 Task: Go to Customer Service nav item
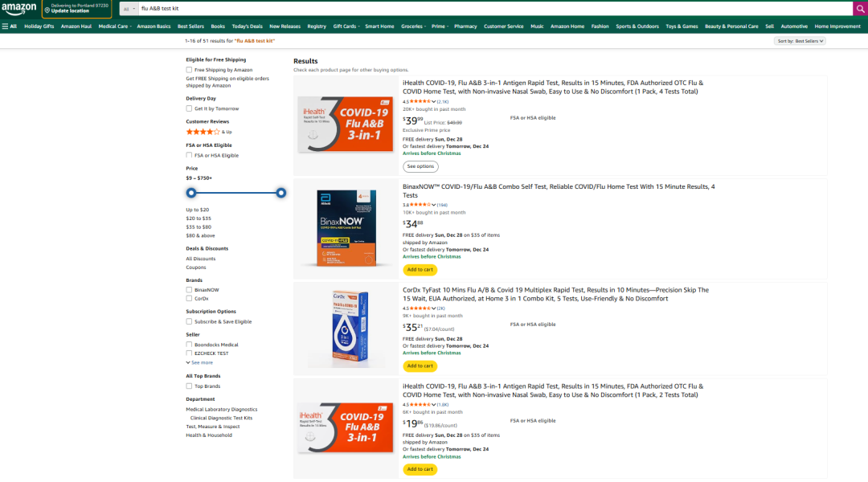point(503,26)
